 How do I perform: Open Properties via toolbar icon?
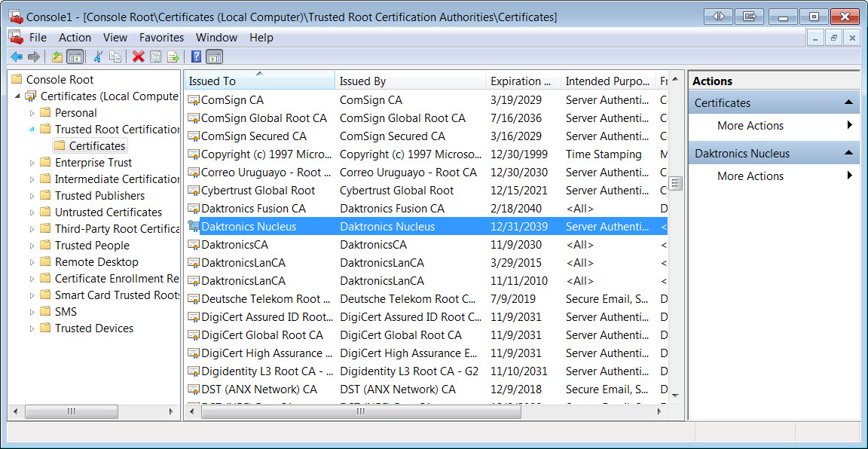156,57
